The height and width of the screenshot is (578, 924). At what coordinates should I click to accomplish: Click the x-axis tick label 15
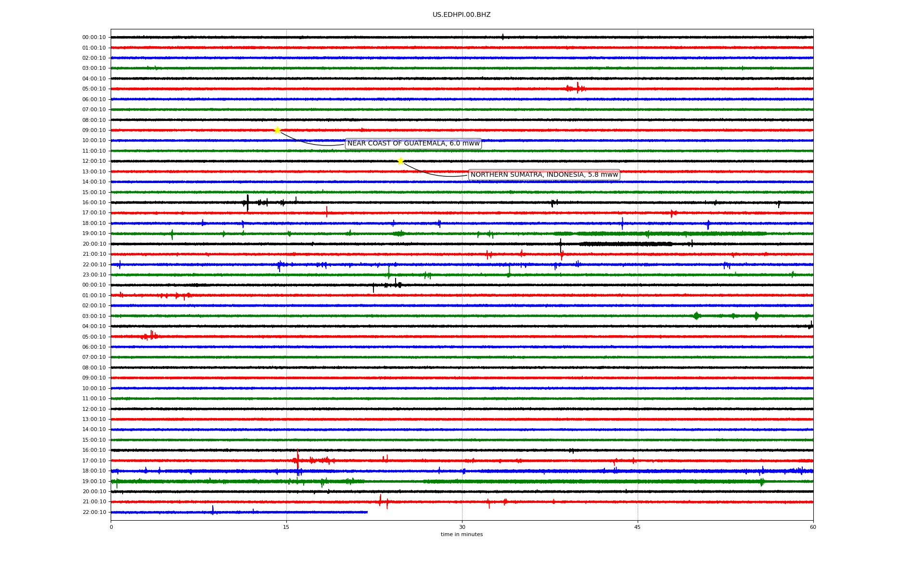[286, 527]
